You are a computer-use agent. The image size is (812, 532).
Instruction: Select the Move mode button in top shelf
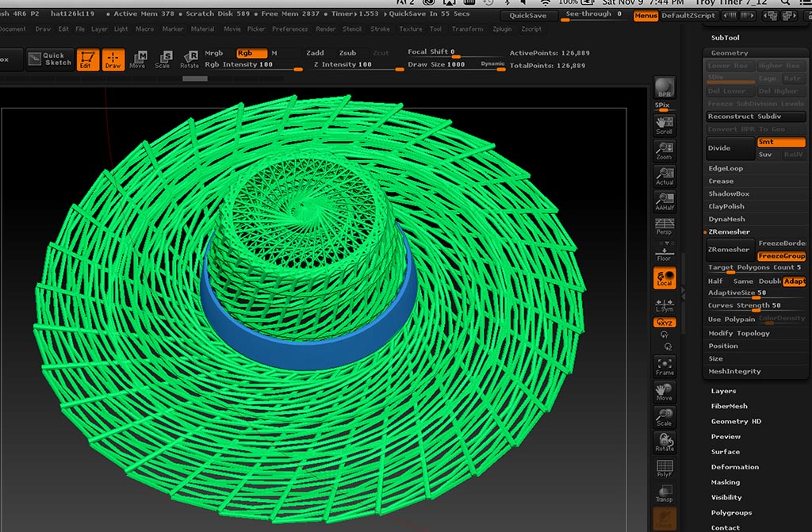(138, 59)
